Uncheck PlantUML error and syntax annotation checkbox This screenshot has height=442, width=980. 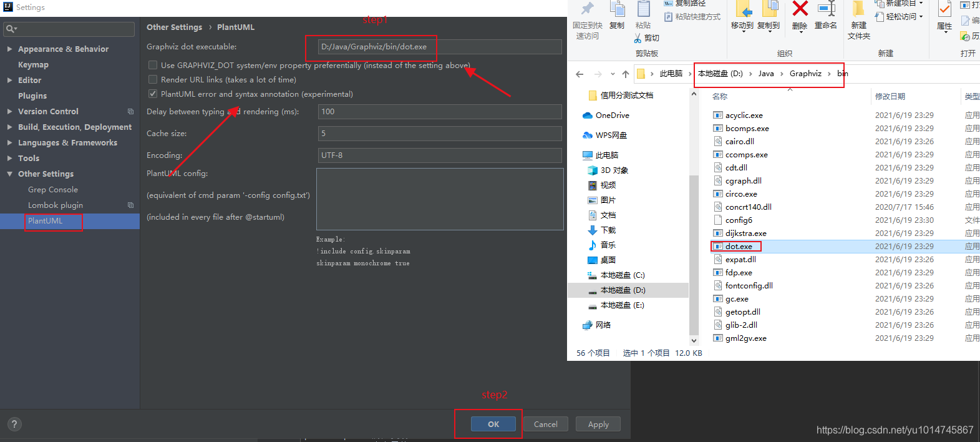coord(153,94)
